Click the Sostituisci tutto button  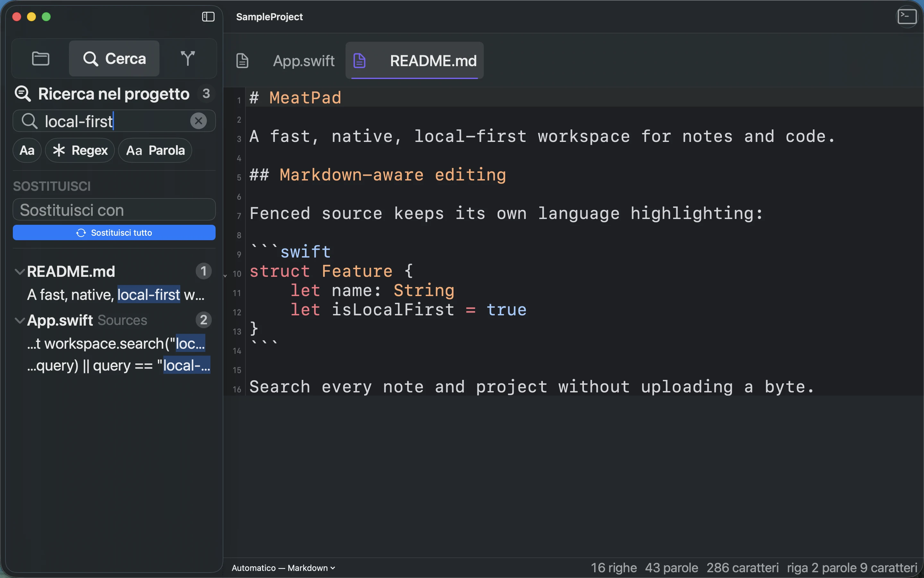114,233
